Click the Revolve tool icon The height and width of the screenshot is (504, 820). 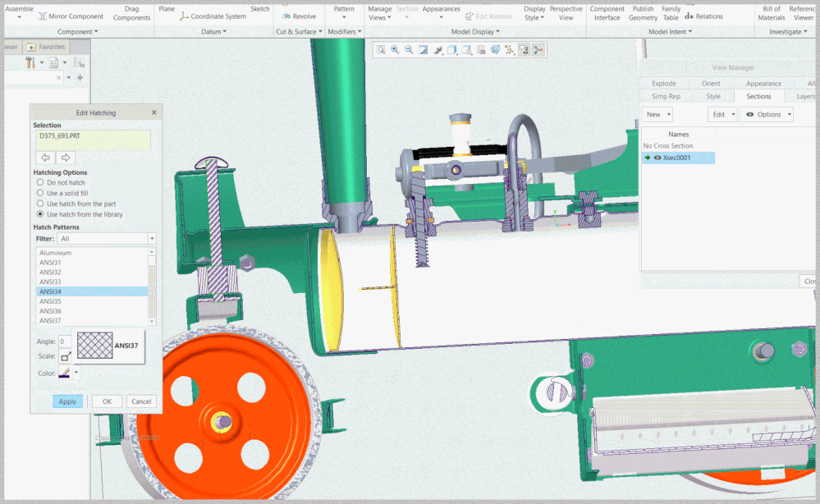(286, 16)
